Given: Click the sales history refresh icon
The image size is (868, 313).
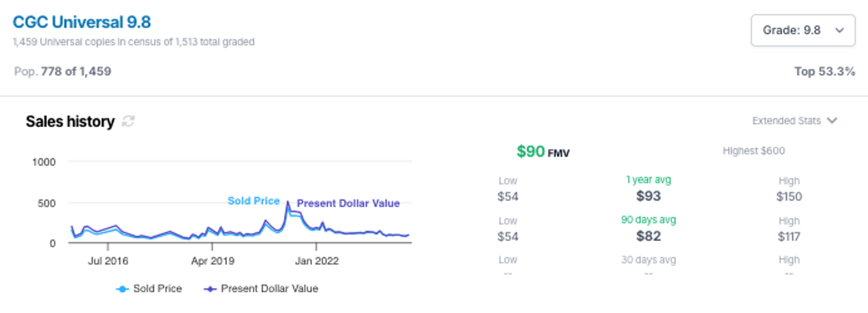Looking at the screenshot, I should [x=128, y=122].
